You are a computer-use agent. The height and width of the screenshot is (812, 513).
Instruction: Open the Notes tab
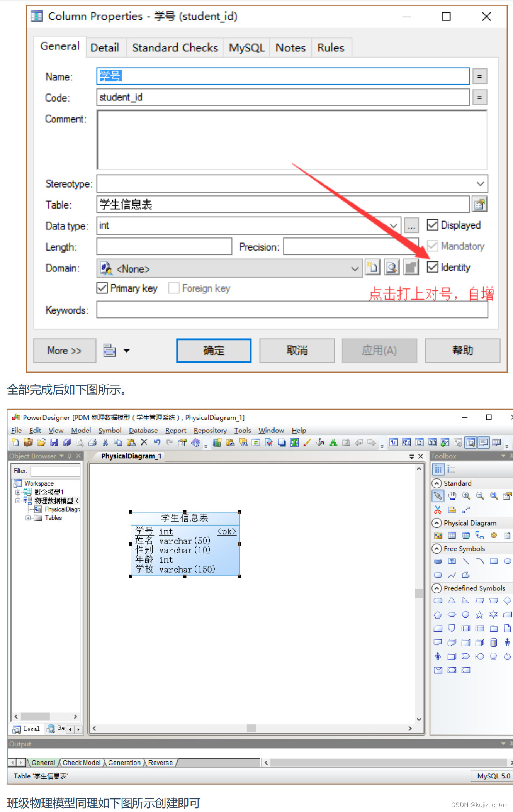click(x=290, y=48)
